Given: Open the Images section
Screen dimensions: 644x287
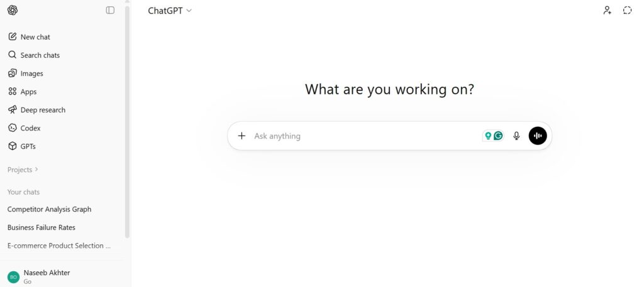Looking at the screenshot, I should (x=31, y=73).
